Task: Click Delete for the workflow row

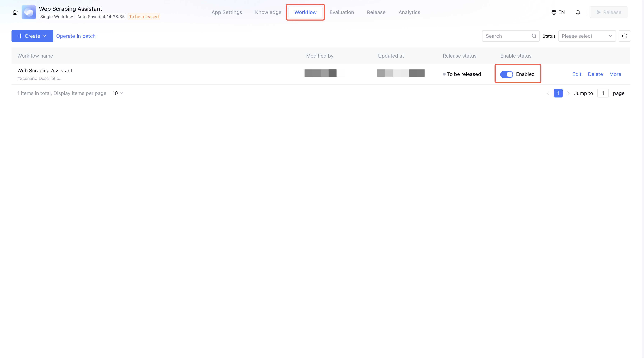Action: pos(595,74)
